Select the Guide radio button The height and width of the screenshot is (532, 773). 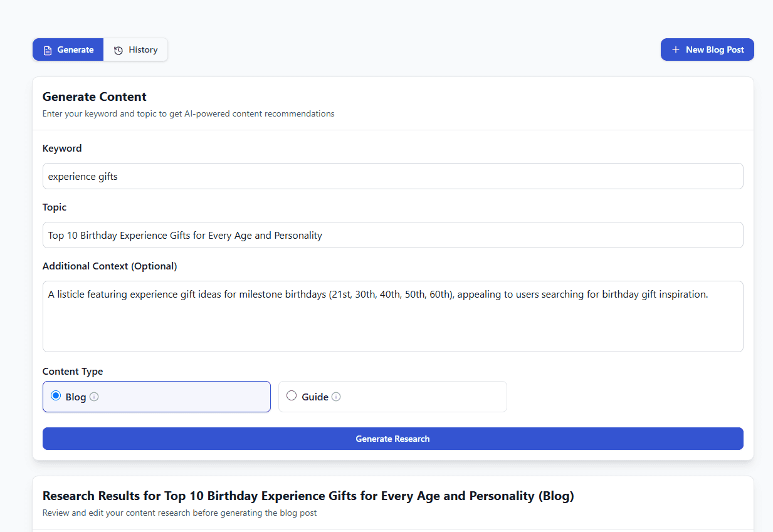pos(292,396)
